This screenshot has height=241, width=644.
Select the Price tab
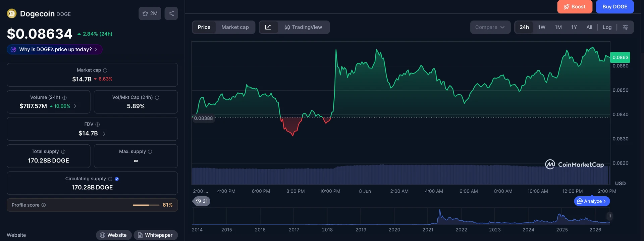[x=204, y=27]
